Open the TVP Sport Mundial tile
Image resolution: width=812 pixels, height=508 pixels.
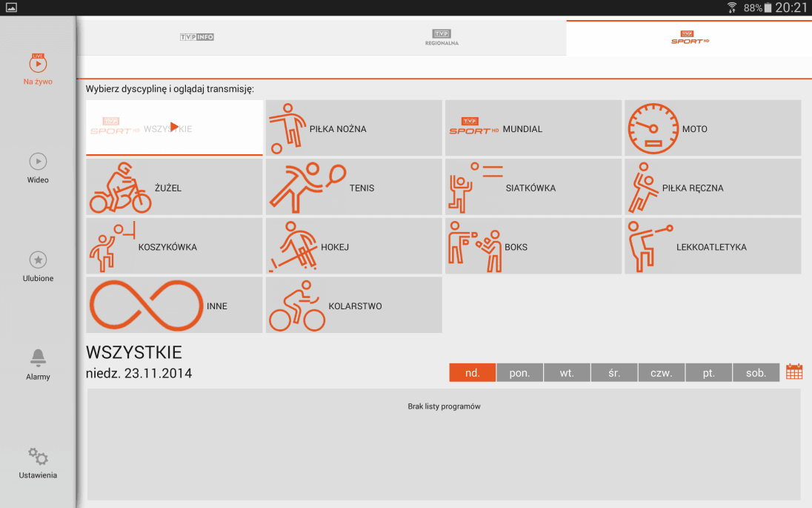pos(533,128)
